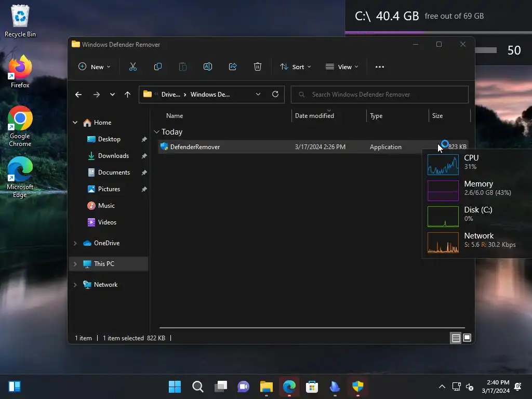This screenshot has height=399, width=532.
Task: Go back with the left arrow
Action: point(78,95)
